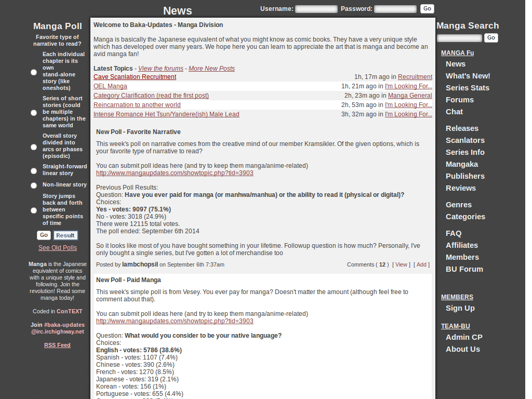This screenshot has width=532, height=399.
Task: Open the RSS Feed link
Action: (x=57, y=345)
